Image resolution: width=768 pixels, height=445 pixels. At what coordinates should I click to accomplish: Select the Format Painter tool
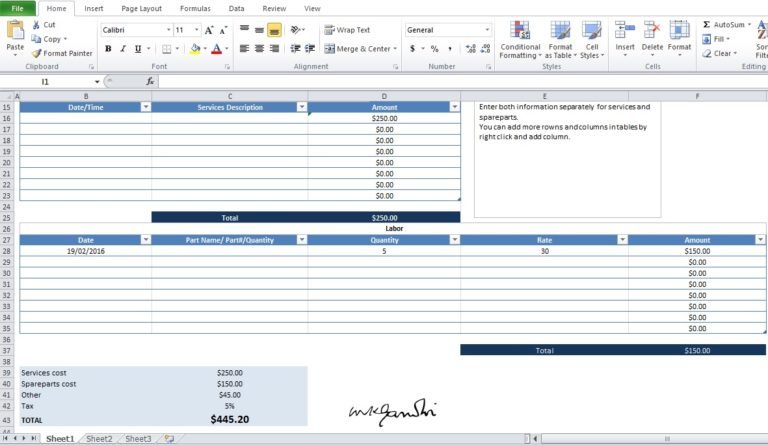coord(62,53)
